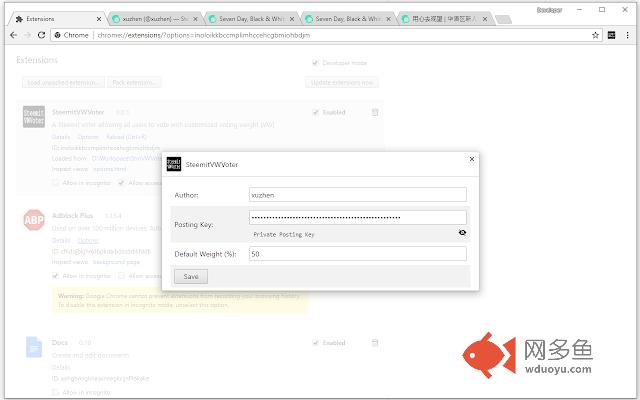Inspect the Adblock Plus background page link
The image size is (640, 400).
point(116,262)
